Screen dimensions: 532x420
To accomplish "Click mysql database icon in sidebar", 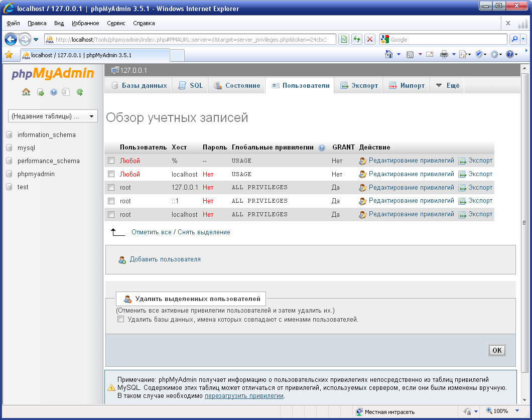I will click(x=9, y=148).
